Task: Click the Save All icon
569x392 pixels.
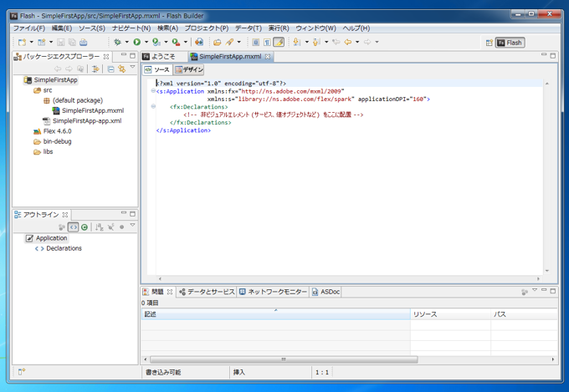Action: [x=72, y=43]
